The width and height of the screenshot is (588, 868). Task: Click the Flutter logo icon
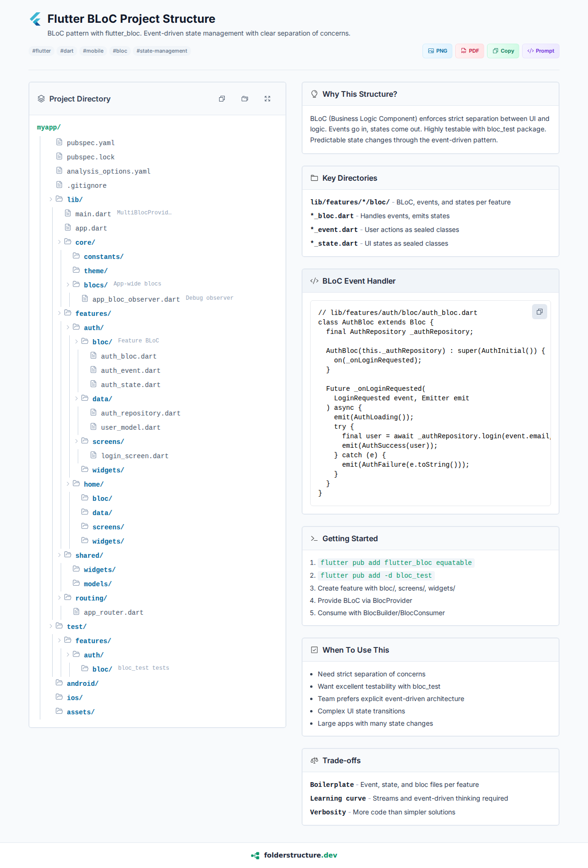tap(36, 19)
